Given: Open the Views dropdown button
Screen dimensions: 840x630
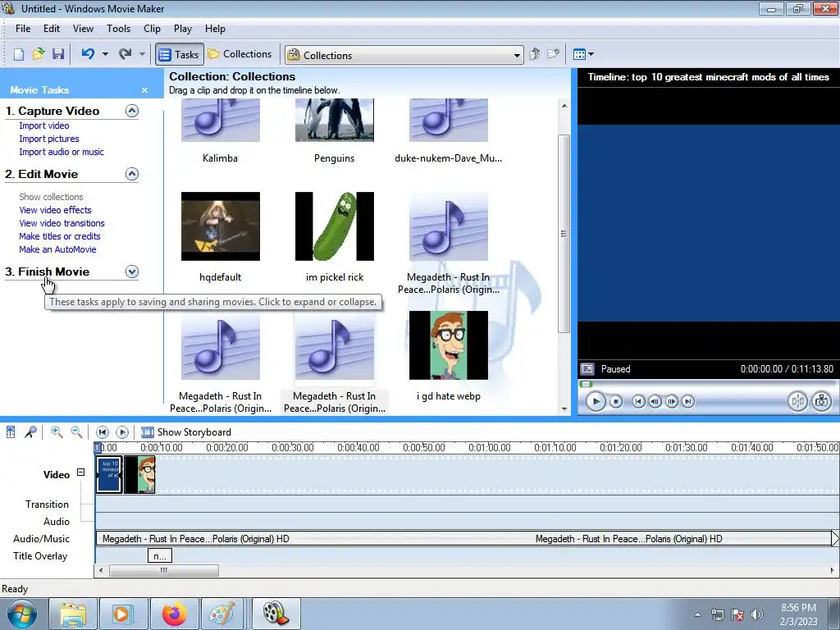Looking at the screenshot, I should pos(583,54).
